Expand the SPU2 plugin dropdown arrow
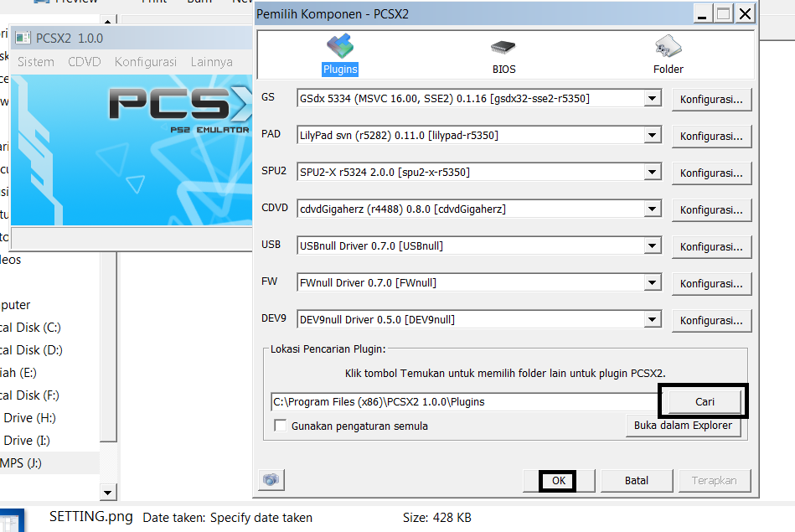 [x=653, y=172]
